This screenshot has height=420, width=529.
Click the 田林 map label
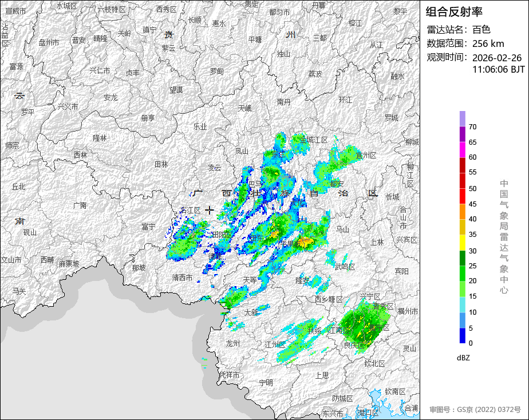coord(161,164)
